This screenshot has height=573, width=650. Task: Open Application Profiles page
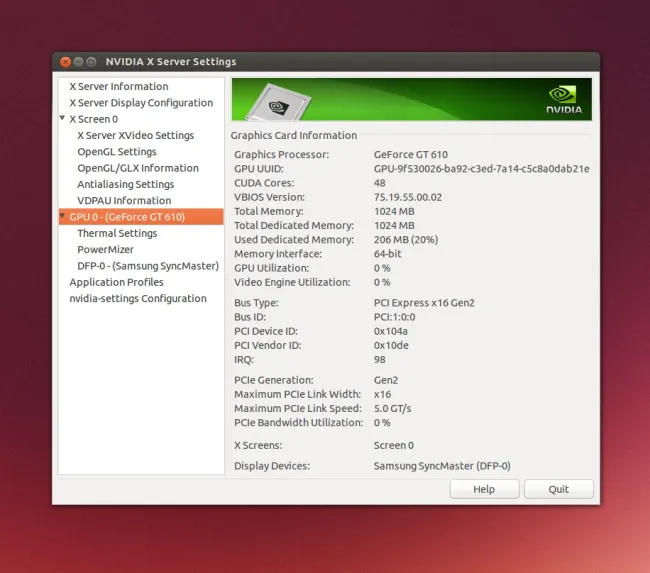116,282
